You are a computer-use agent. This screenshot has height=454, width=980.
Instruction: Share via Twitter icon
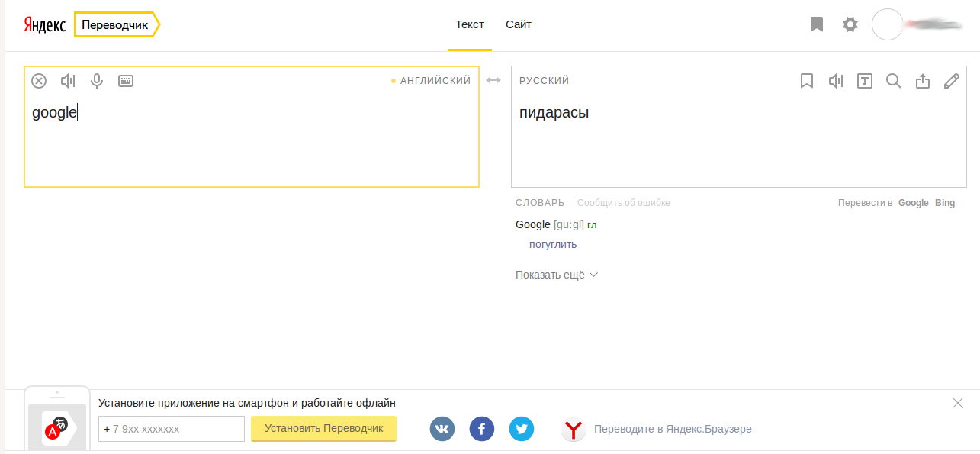click(x=522, y=429)
